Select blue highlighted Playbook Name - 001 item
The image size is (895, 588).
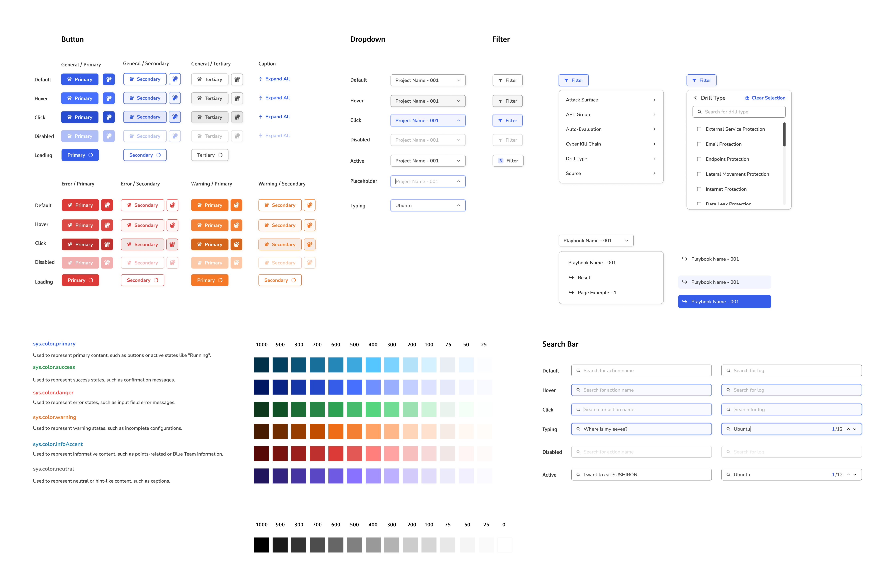click(724, 302)
